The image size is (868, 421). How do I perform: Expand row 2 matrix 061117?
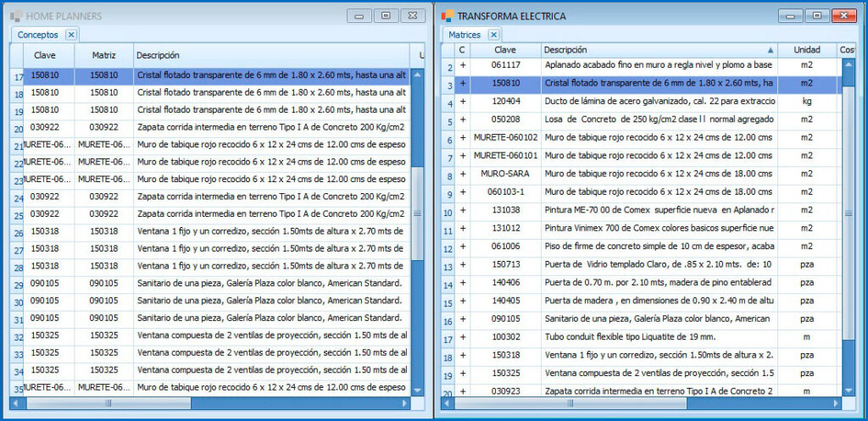coord(462,65)
